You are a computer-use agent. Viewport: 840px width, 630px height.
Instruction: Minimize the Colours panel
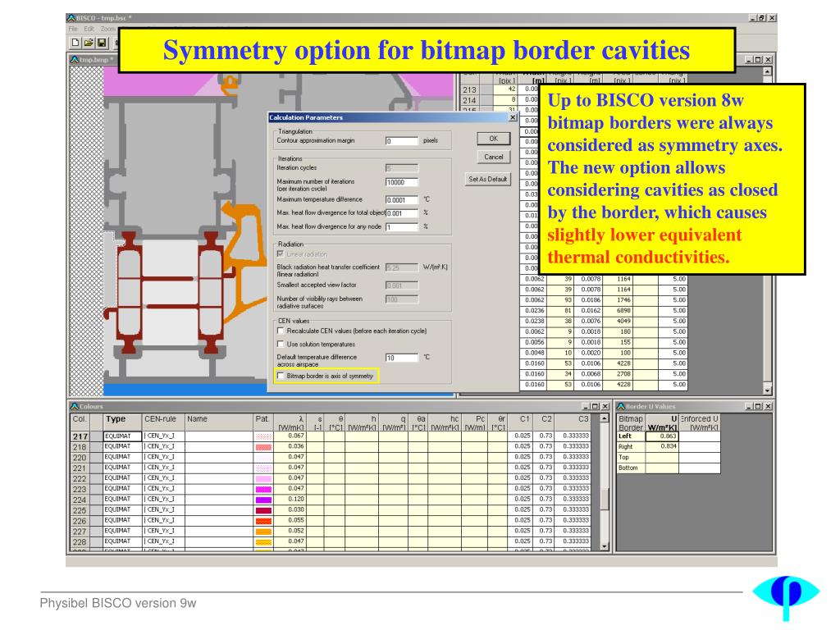tap(586, 407)
